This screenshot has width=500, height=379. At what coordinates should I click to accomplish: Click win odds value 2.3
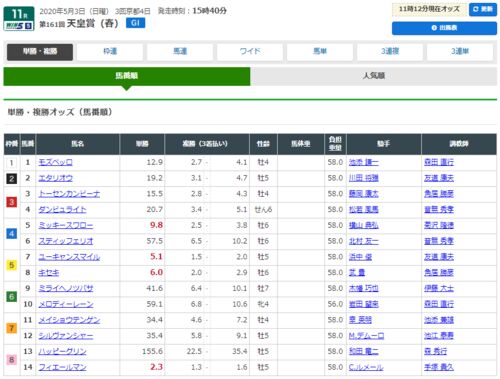point(156,367)
